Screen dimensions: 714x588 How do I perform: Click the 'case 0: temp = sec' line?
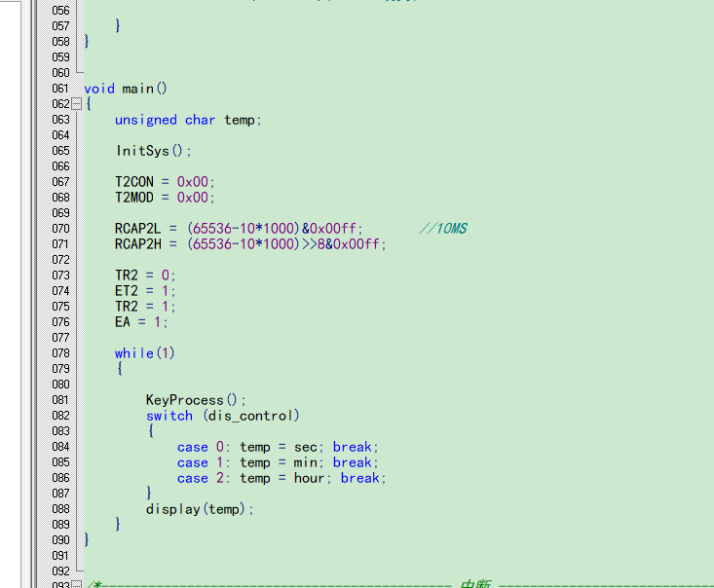coord(278,447)
